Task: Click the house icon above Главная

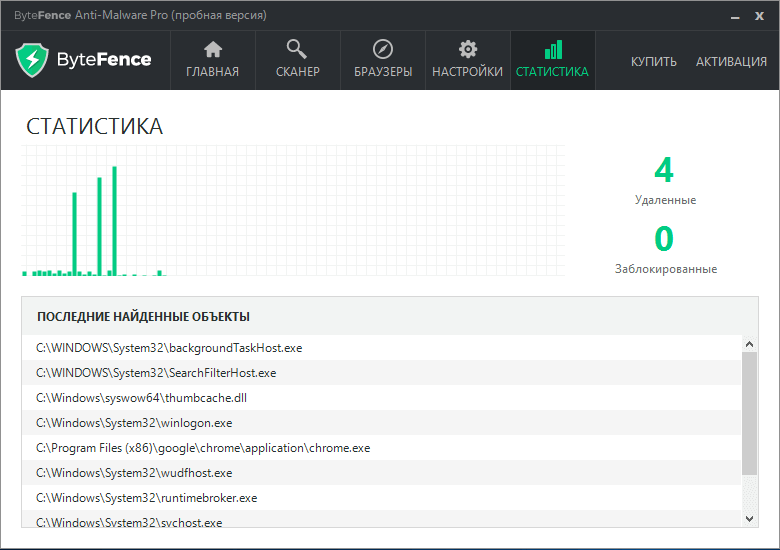Action: (212, 50)
